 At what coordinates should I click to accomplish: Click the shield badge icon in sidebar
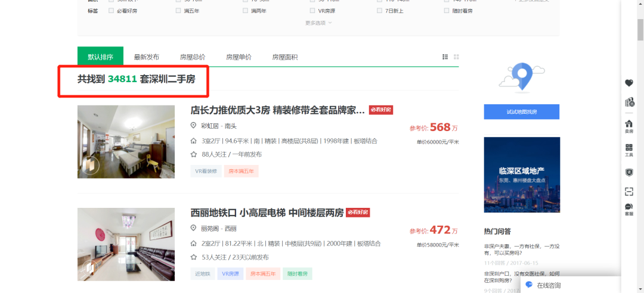(x=629, y=172)
